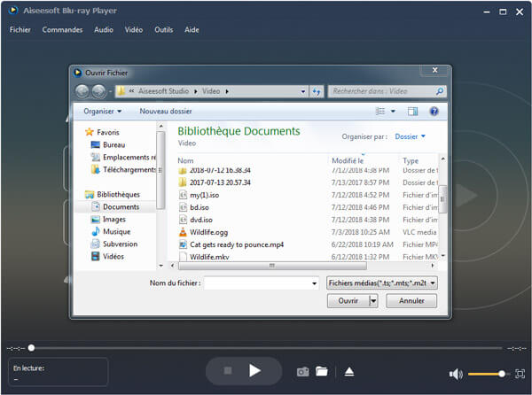Click the Nouveau dossier button
Viewport: 532px width, 395px height.
click(x=166, y=112)
